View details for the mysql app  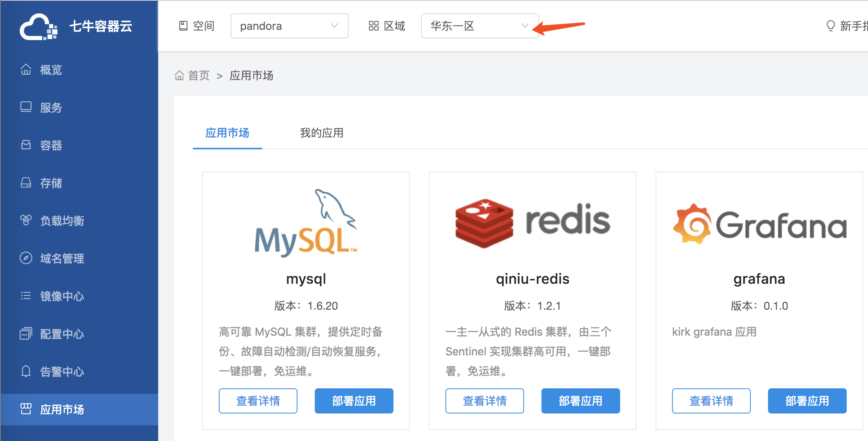click(258, 401)
